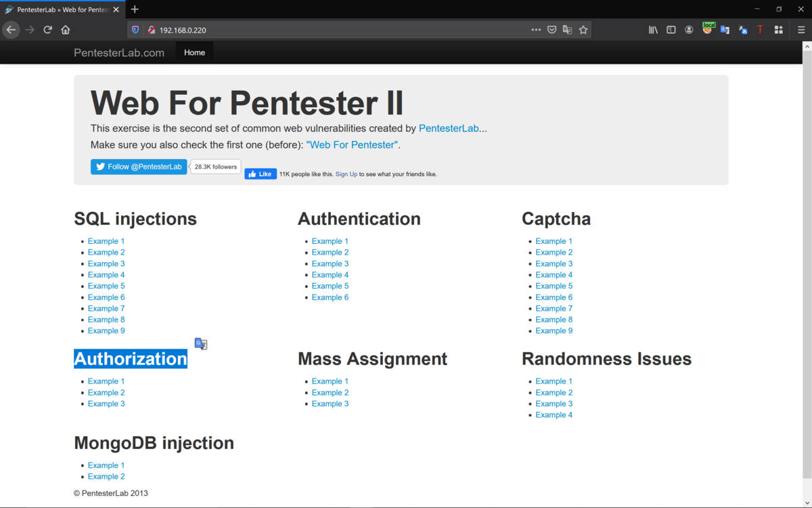Screen dimensions: 812x508
Task: Click the red T extension icon
Action: (761, 30)
